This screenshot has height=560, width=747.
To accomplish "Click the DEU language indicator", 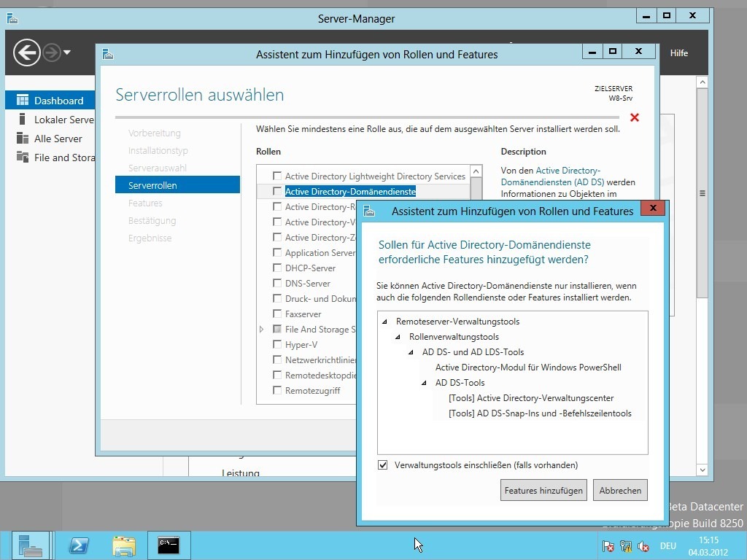I will (668, 546).
